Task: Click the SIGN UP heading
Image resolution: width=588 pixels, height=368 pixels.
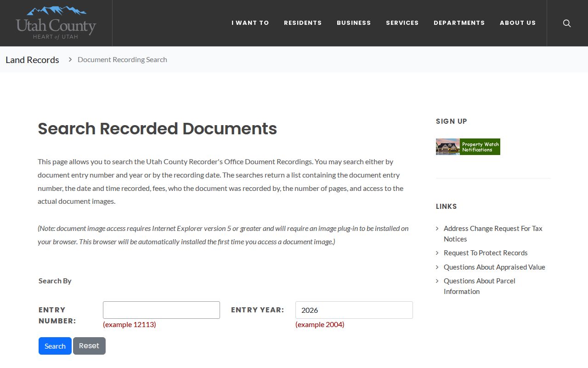Action: tap(452, 121)
